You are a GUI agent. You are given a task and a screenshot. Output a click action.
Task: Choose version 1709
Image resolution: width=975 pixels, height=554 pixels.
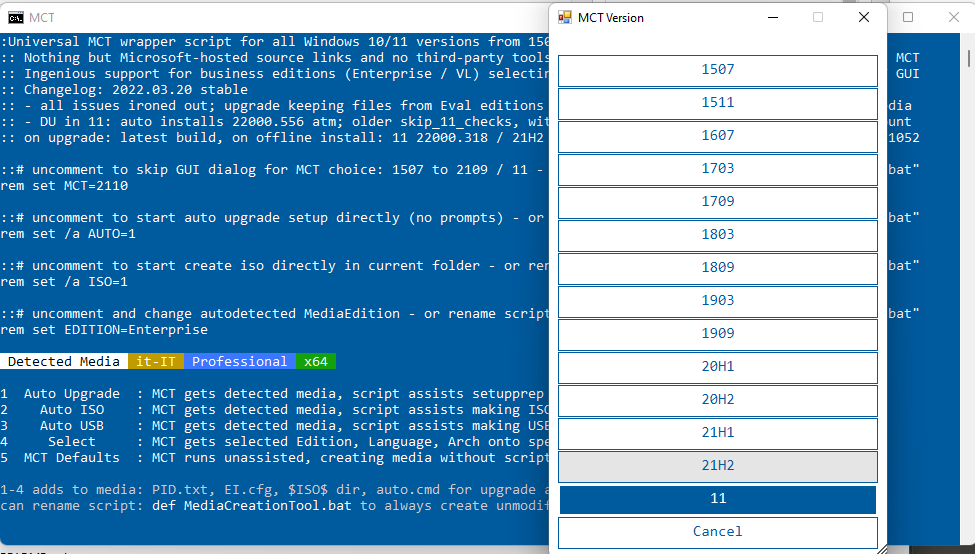718,202
